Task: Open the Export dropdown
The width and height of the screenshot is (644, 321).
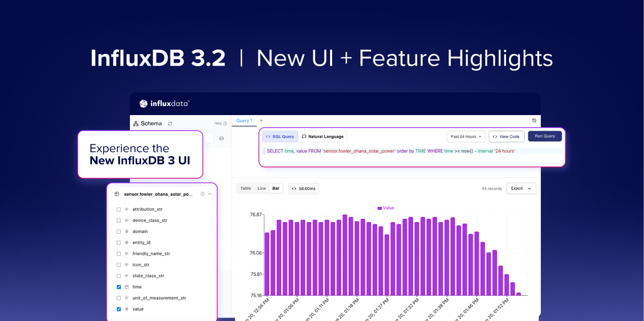Action: 521,188
